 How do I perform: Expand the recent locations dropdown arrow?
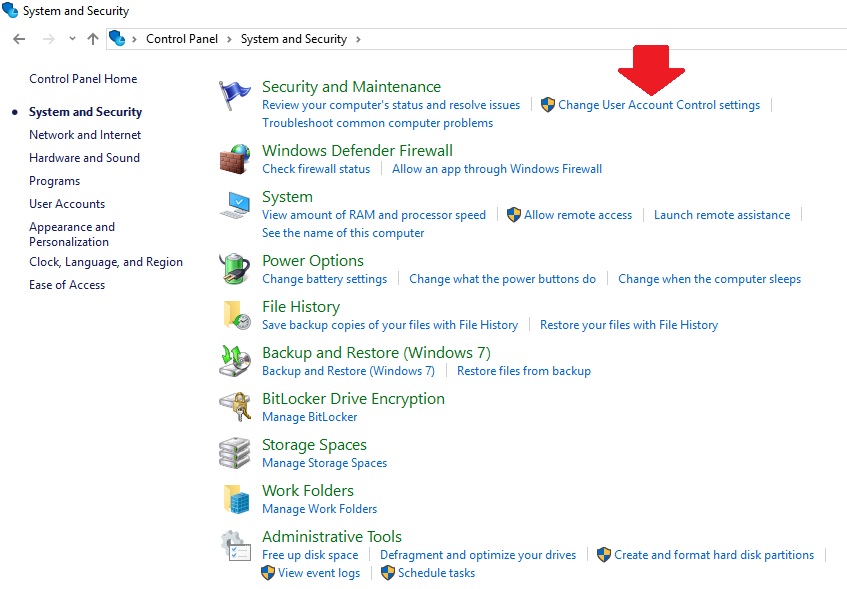(72, 39)
